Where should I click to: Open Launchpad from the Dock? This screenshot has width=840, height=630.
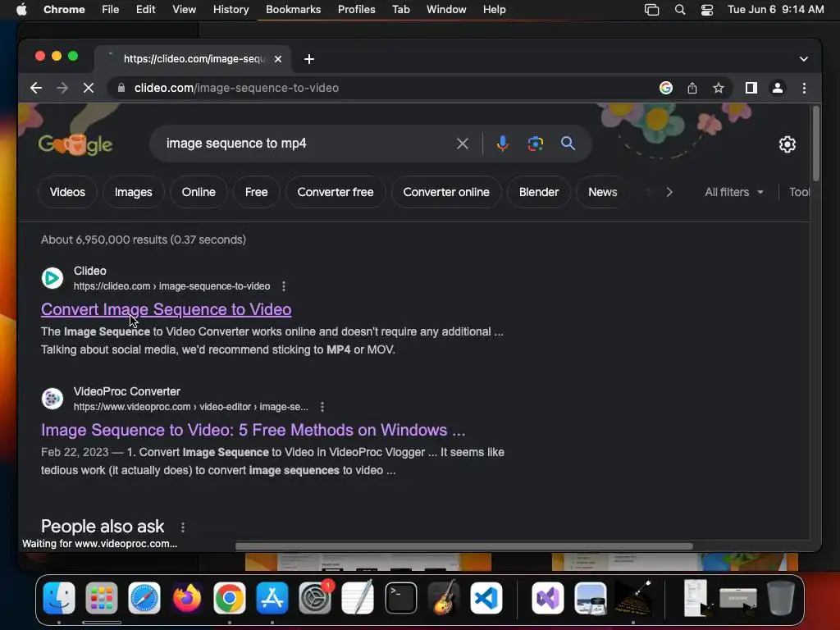[x=101, y=598]
